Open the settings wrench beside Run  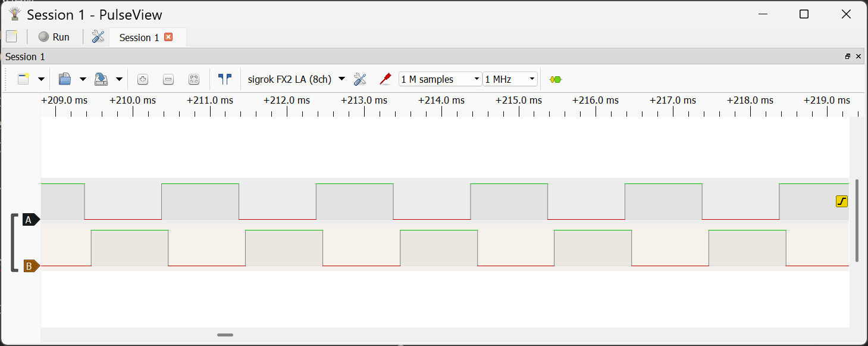98,37
